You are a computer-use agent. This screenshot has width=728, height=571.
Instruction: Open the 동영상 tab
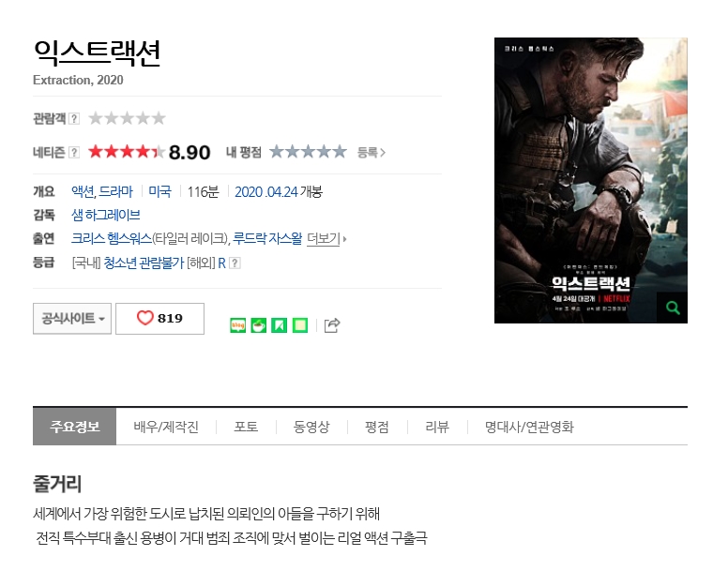point(311,427)
